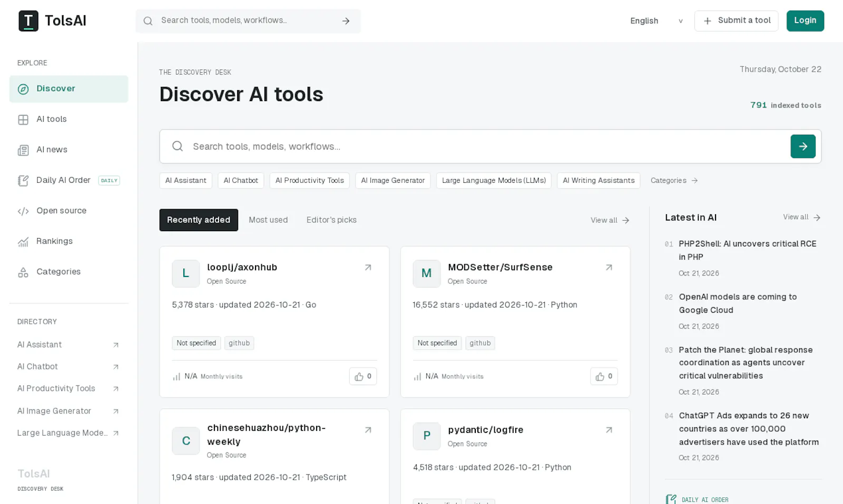Open the Open source sidebar item
The width and height of the screenshot is (843, 504).
point(68,211)
